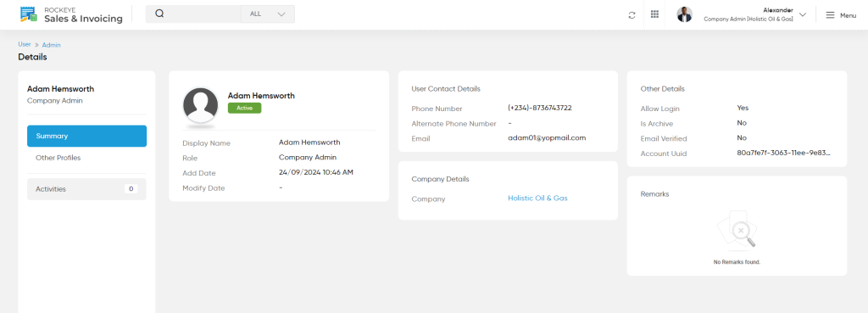Viewport: 868px width, 313px height.
Task: Click the refresh sync icon
Action: [x=632, y=15]
